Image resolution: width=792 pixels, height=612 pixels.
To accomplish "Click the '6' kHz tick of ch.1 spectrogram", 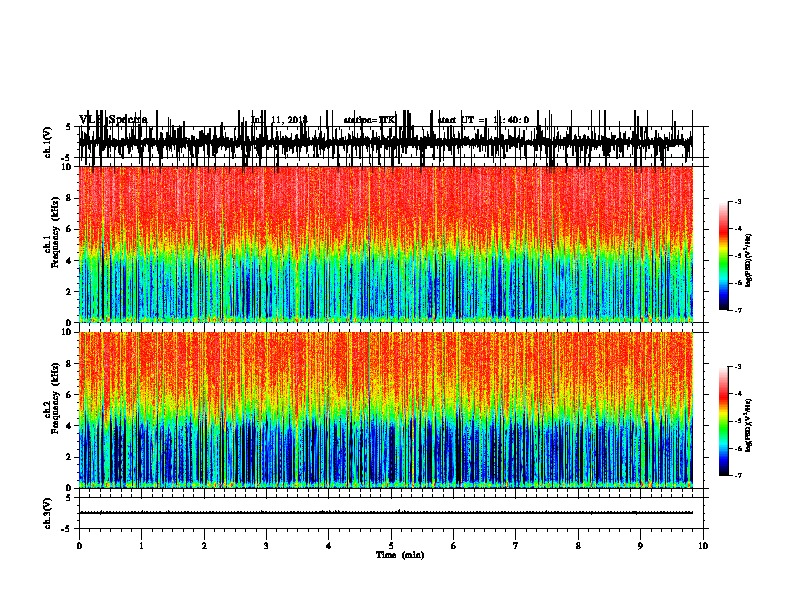I will (x=69, y=230).
